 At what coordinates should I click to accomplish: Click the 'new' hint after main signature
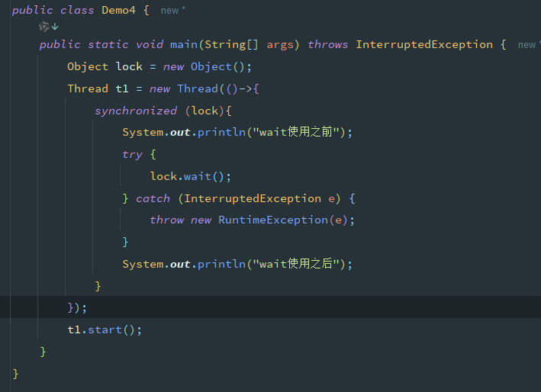tap(528, 45)
